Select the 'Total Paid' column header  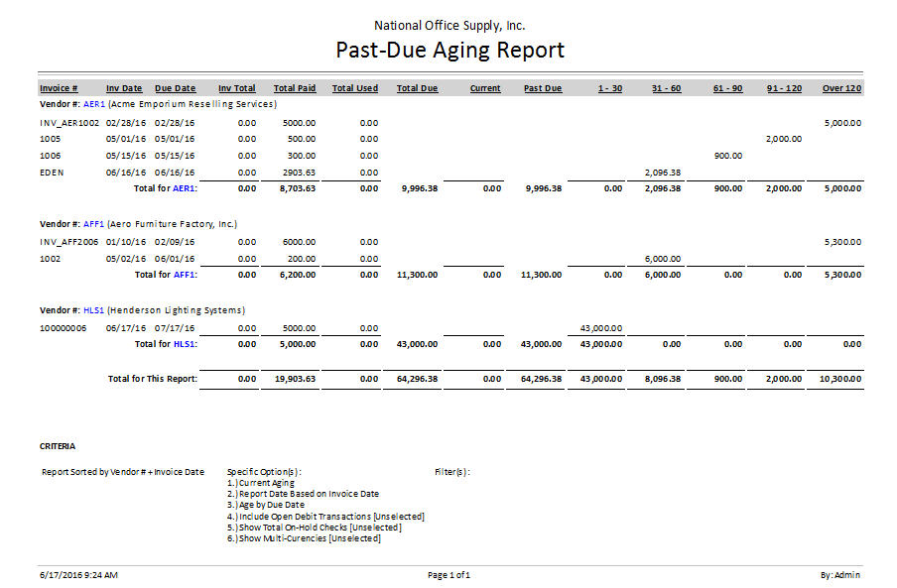click(295, 88)
